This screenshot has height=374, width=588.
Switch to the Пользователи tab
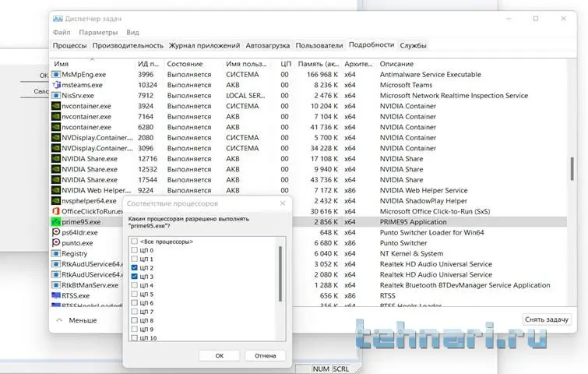[x=319, y=45]
